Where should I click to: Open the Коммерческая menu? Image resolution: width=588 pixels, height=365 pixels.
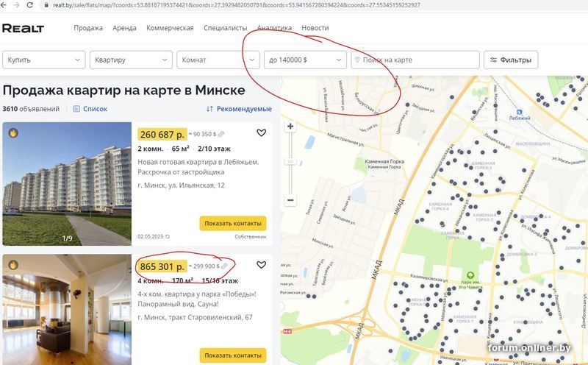(170, 28)
